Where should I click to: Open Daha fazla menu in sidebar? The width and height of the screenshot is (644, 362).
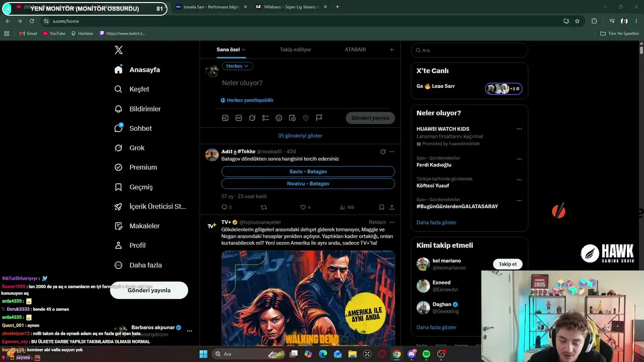click(x=138, y=265)
